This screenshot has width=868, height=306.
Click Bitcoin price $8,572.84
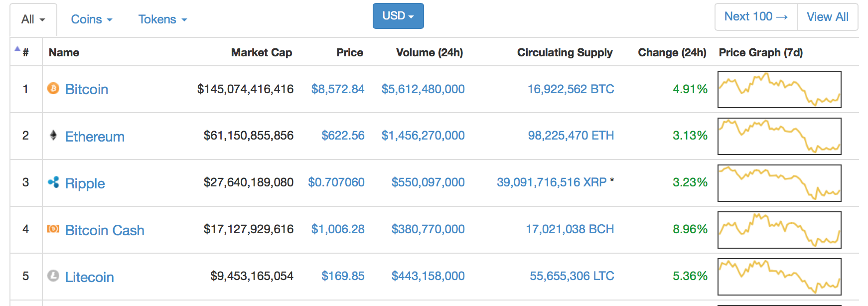338,89
